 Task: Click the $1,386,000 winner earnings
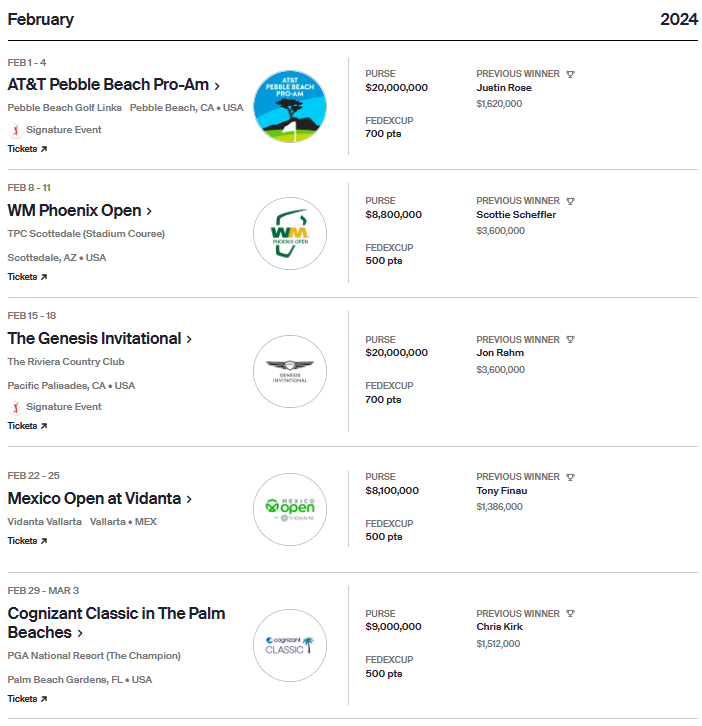pos(499,507)
